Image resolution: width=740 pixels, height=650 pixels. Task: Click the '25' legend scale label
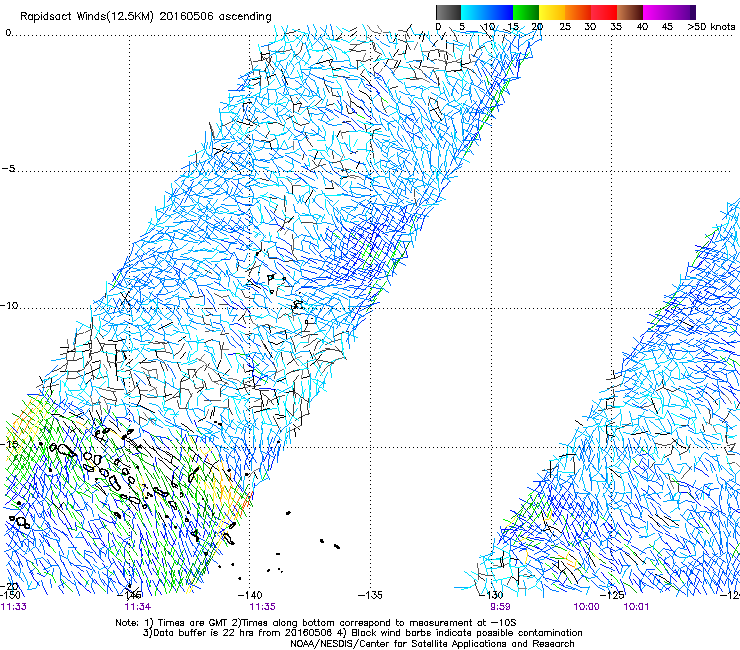(x=564, y=26)
